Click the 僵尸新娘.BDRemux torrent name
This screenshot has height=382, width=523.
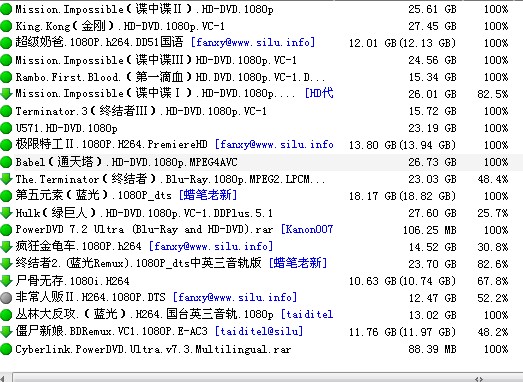pos(111,332)
